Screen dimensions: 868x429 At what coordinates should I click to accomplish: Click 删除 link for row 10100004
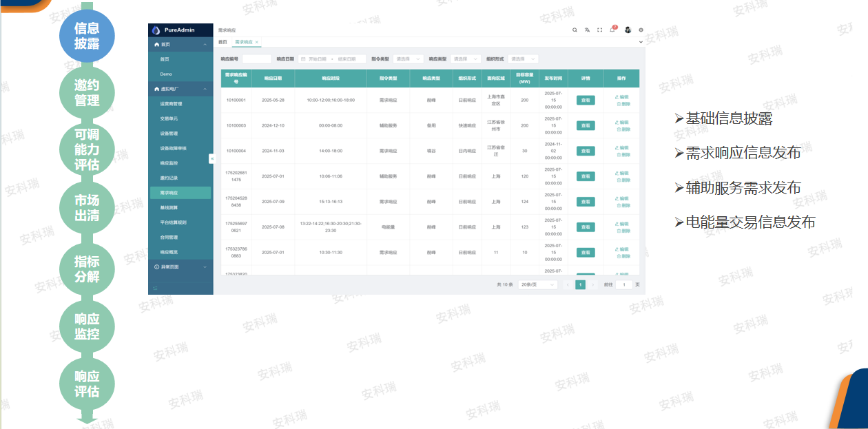(623, 155)
